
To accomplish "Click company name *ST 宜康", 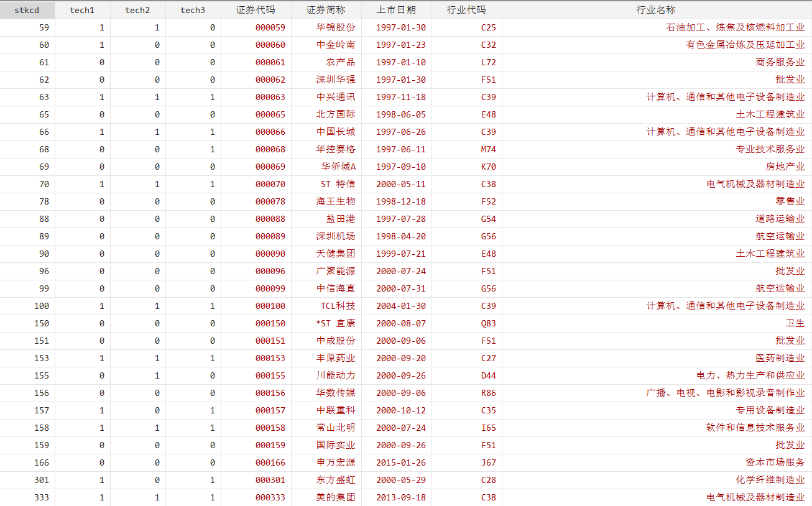I will coord(336,323).
